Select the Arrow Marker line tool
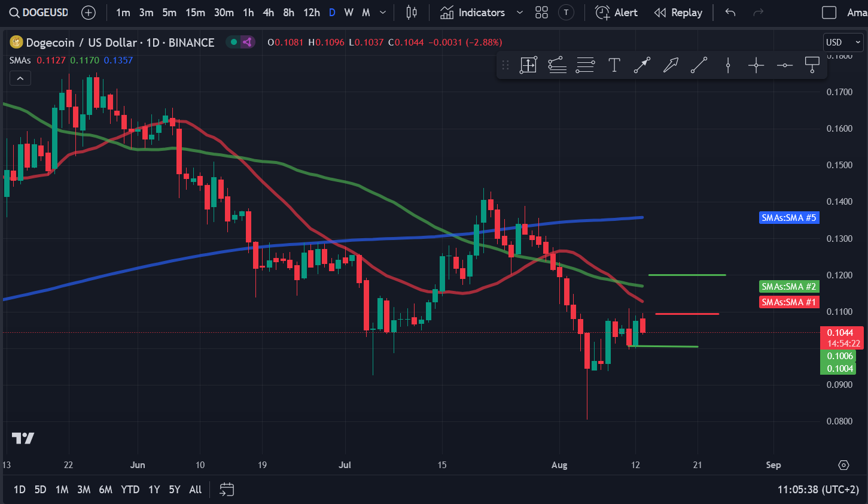868x504 pixels. [642, 65]
